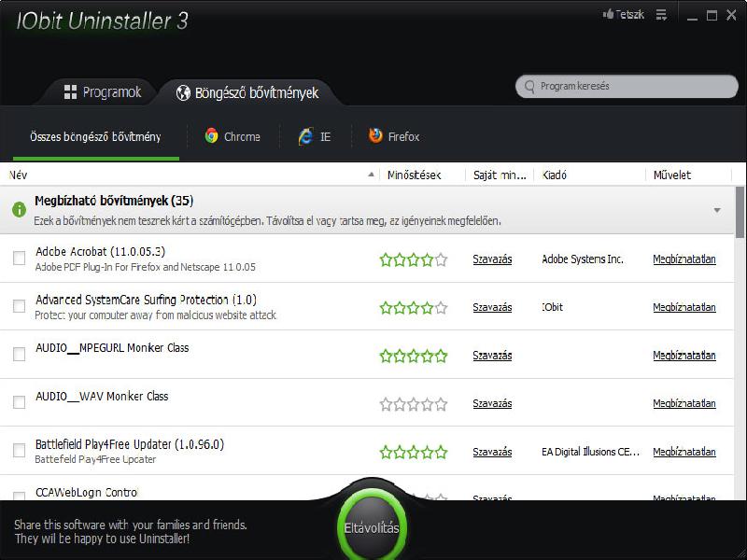747x560 pixels.
Task: Click the search magnifier icon
Action: (x=529, y=87)
